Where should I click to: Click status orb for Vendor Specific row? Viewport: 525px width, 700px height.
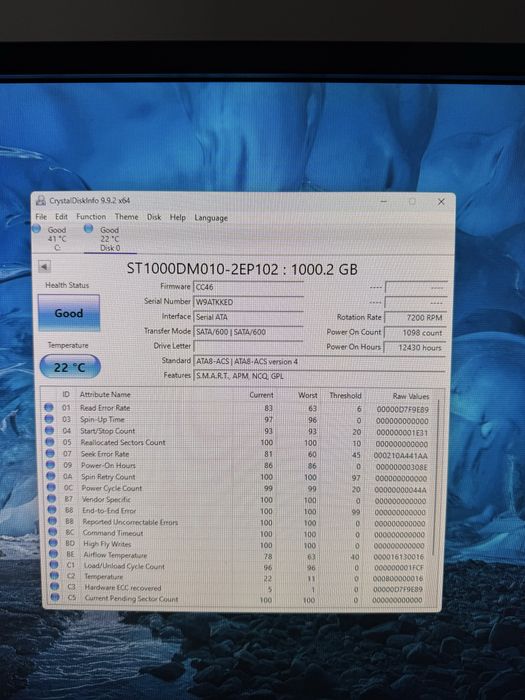(x=52, y=499)
